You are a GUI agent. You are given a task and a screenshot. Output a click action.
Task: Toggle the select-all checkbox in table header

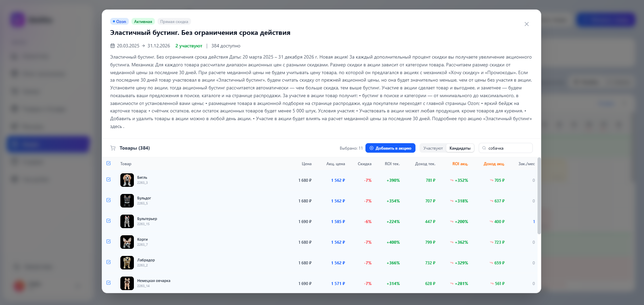(109, 163)
